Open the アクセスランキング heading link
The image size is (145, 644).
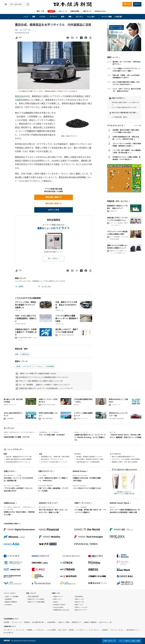pos(116,125)
